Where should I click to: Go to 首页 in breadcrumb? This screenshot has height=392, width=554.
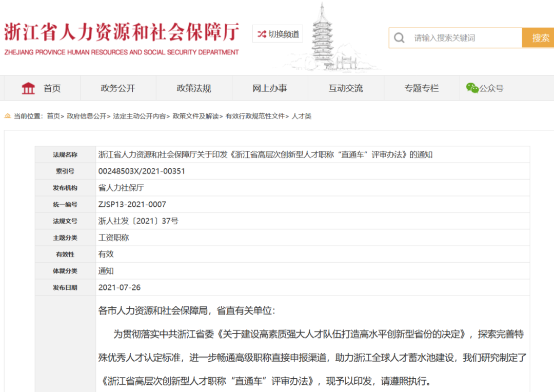pos(53,116)
